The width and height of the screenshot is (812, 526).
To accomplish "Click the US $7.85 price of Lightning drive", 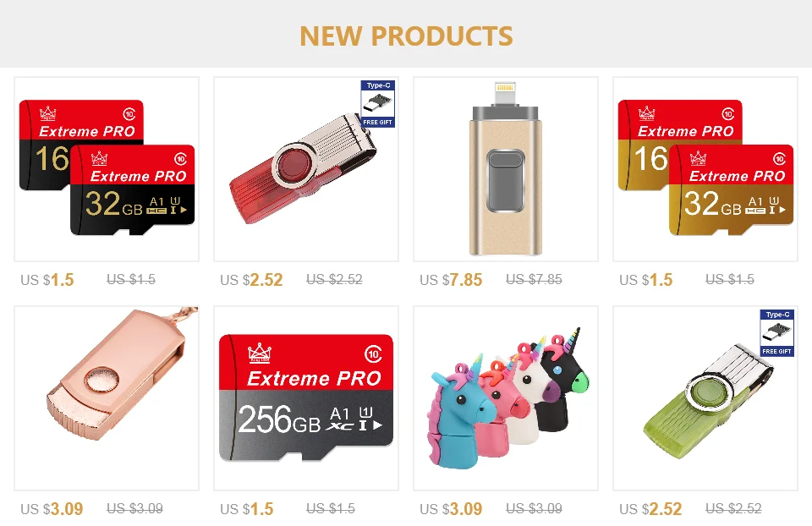I will coord(451,280).
